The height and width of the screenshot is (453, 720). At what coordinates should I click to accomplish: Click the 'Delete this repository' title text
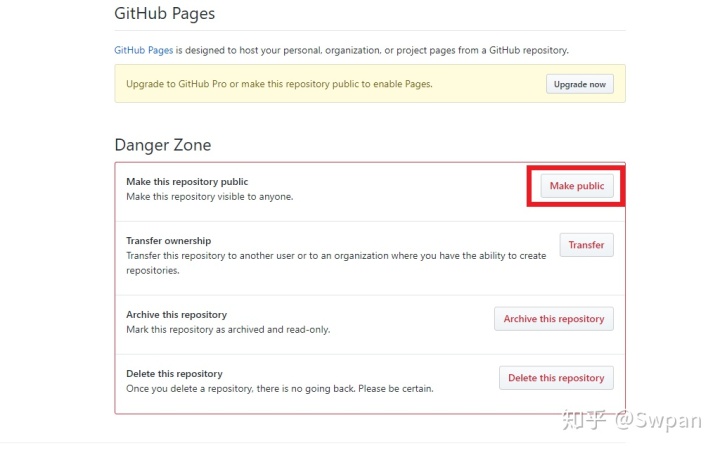click(x=174, y=374)
